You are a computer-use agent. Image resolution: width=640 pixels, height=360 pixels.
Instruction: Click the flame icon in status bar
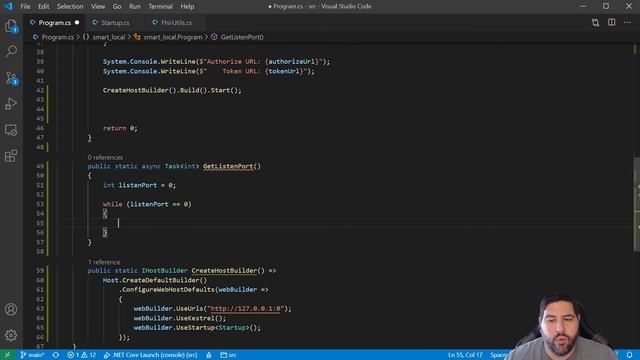click(209, 355)
